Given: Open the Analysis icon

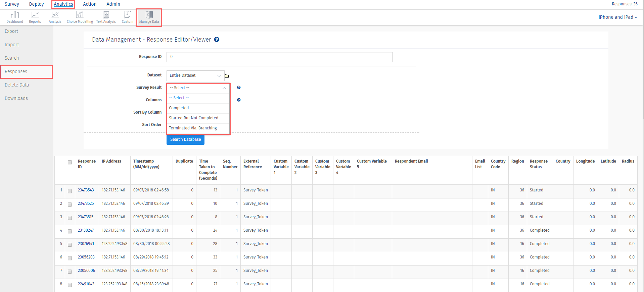Looking at the screenshot, I should pyautogui.click(x=55, y=15).
